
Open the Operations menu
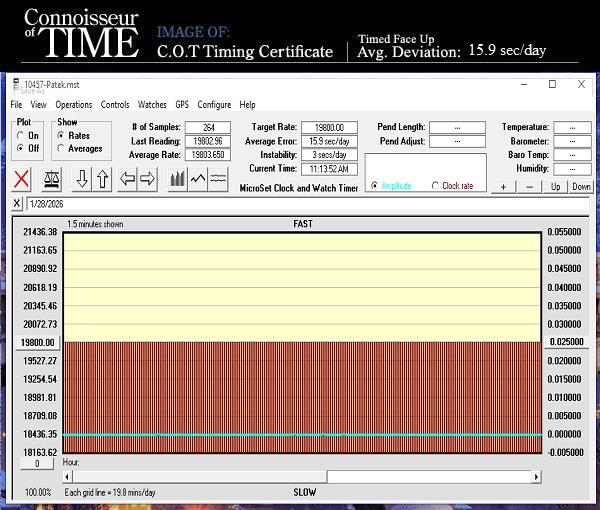point(74,104)
